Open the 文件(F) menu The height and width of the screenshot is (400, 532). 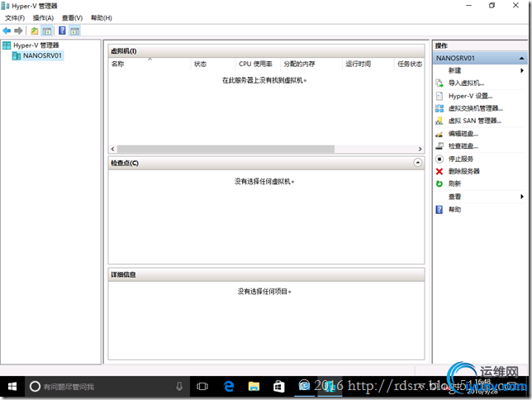15,17
